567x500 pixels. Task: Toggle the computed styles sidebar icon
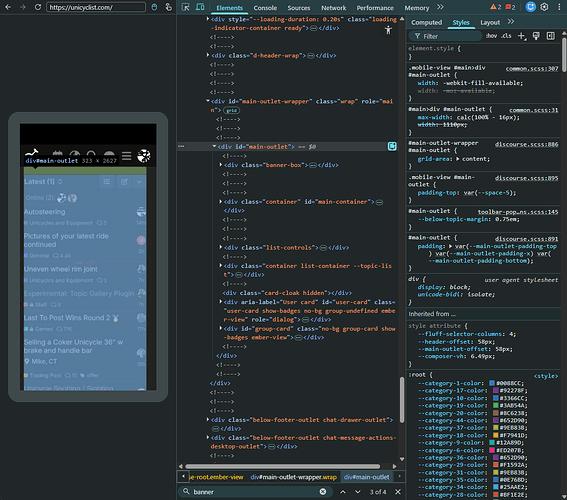point(550,36)
